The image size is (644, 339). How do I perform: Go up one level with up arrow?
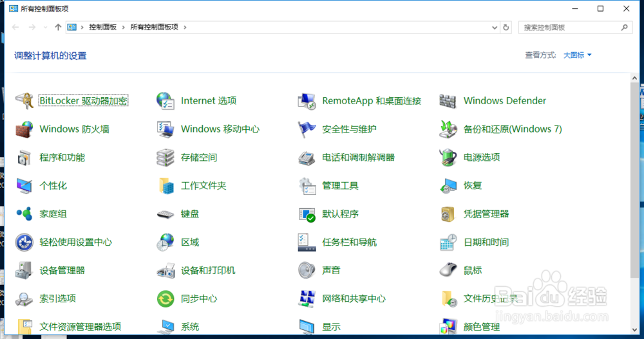[58, 27]
